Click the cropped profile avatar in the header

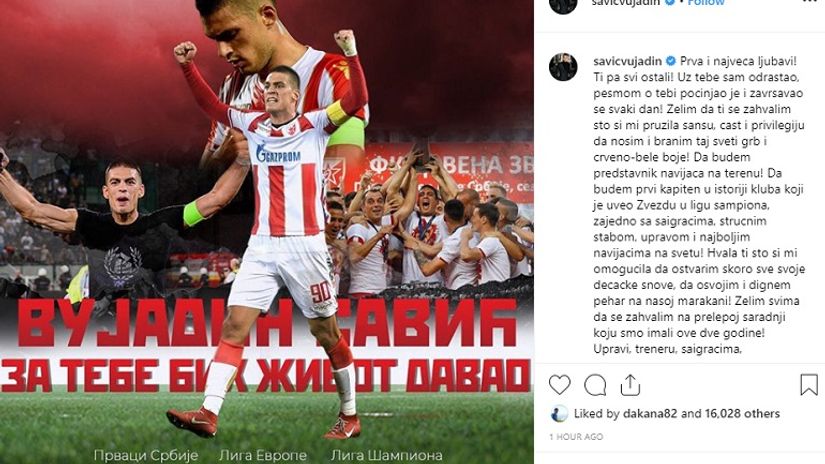tap(563, 6)
